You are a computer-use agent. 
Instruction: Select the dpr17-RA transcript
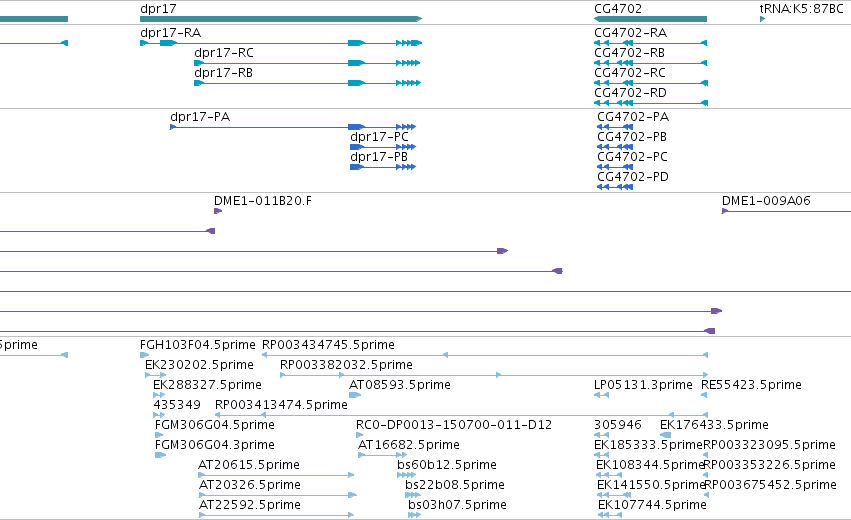point(281,43)
